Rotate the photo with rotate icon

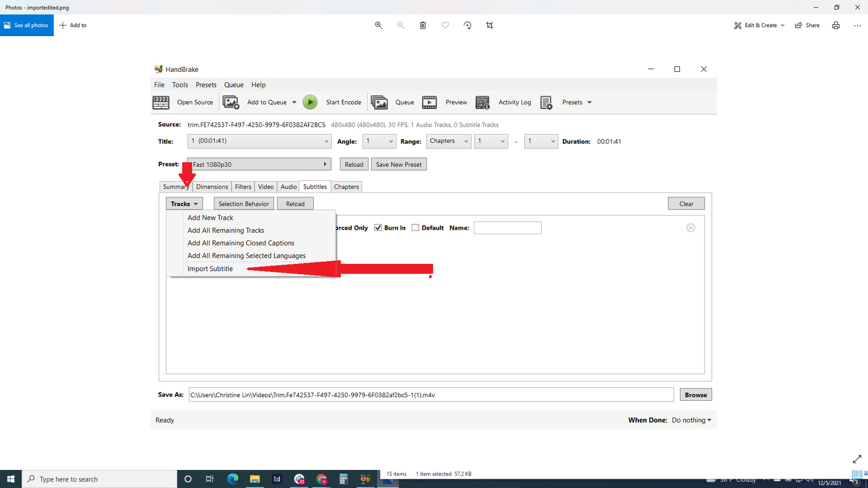click(x=468, y=25)
